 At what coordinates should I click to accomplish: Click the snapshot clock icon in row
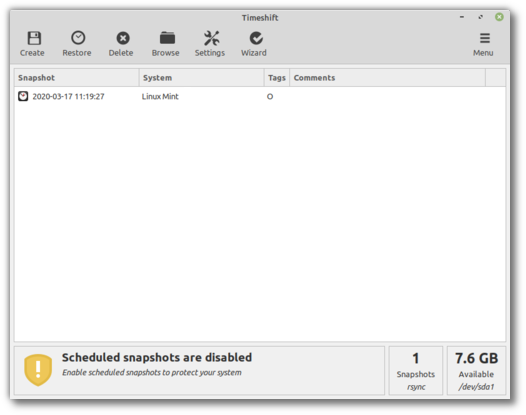23,96
